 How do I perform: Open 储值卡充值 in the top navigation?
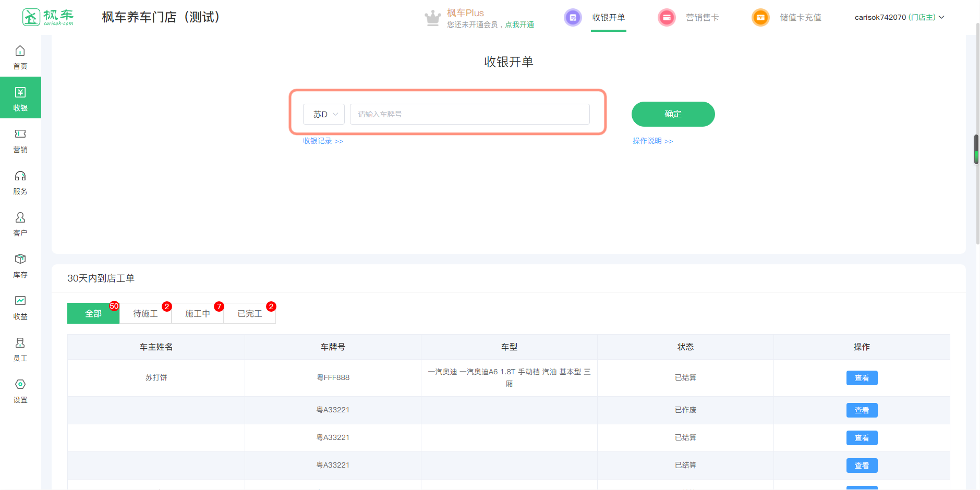[800, 17]
